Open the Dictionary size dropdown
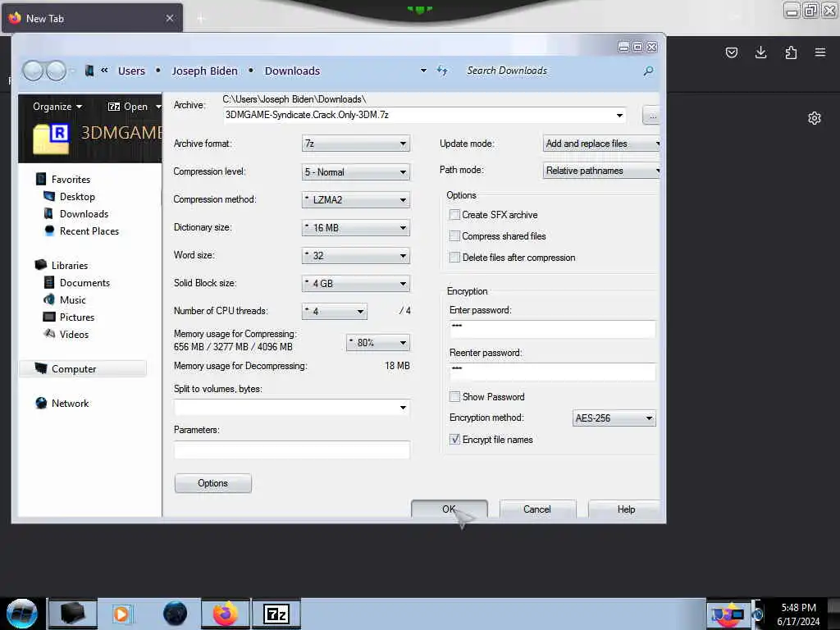The height and width of the screenshot is (630, 840). (x=356, y=228)
